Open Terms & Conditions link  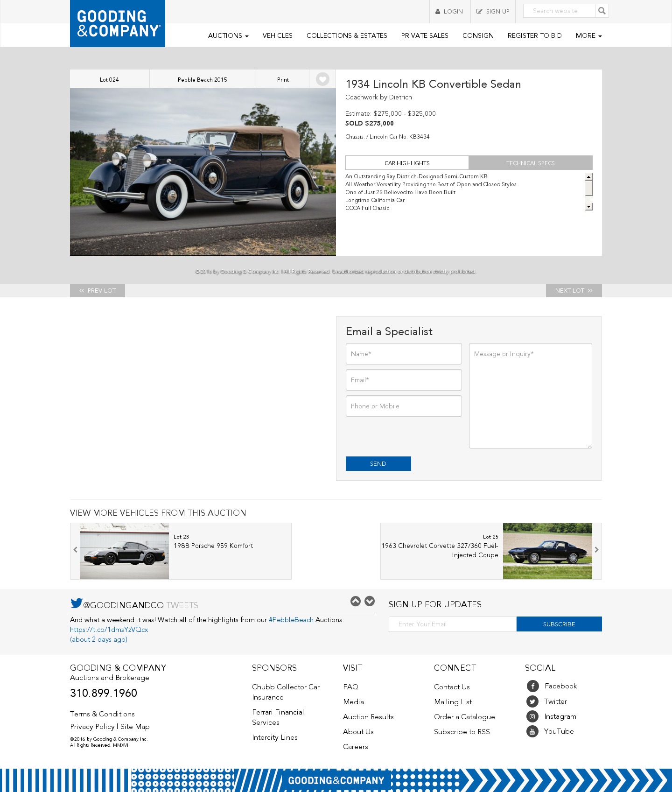(x=102, y=714)
